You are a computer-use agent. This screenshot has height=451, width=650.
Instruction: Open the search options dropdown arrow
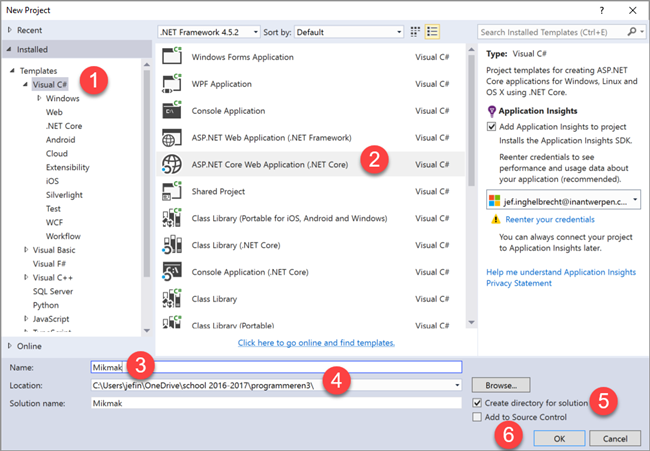pos(642,32)
